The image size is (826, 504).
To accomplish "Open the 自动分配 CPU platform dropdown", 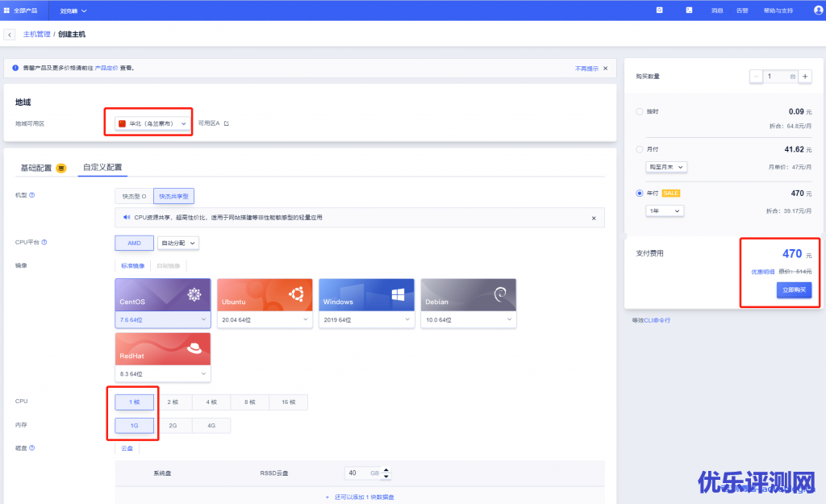I will [x=177, y=243].
